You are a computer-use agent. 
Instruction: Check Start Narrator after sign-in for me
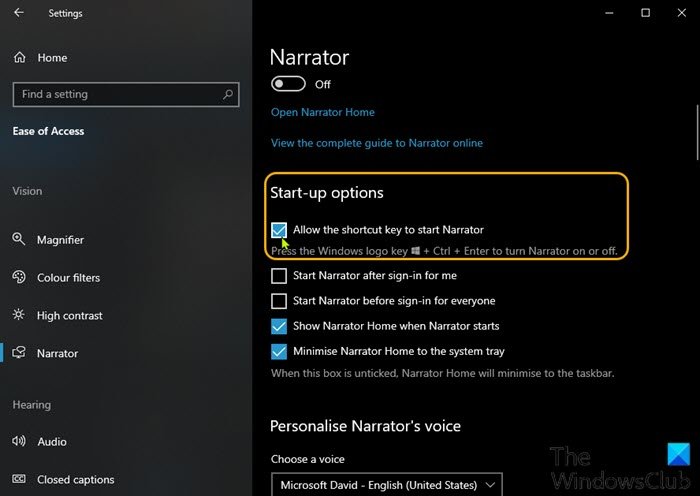[x=279, y=276]
